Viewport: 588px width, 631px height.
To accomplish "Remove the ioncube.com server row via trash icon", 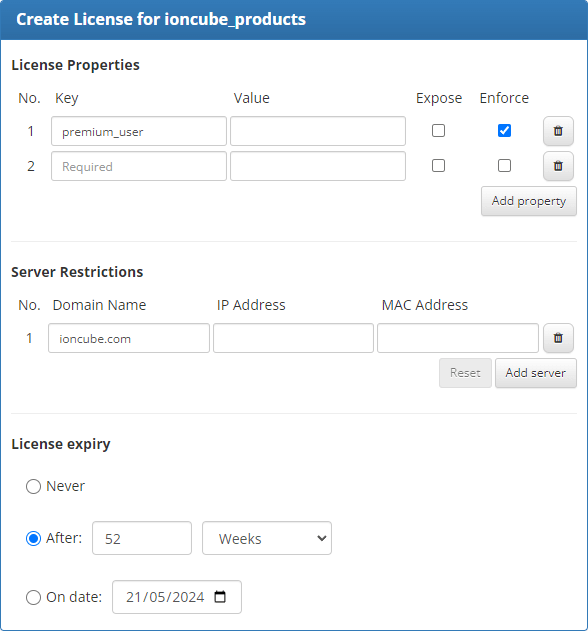I will pyautogui.click(x=558, y=338).
